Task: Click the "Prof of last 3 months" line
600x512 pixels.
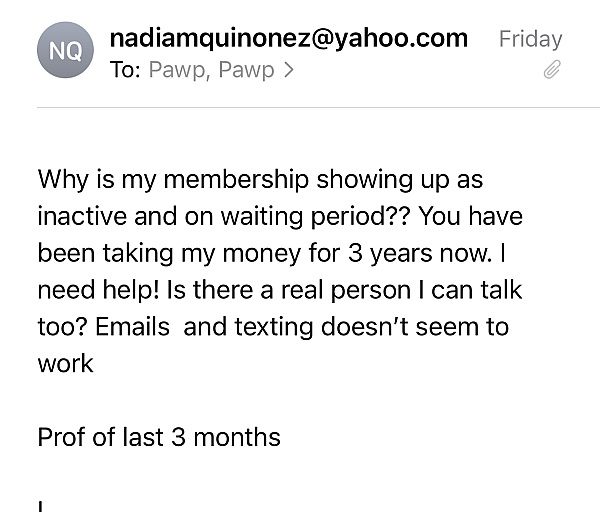Action: (159, 437)
